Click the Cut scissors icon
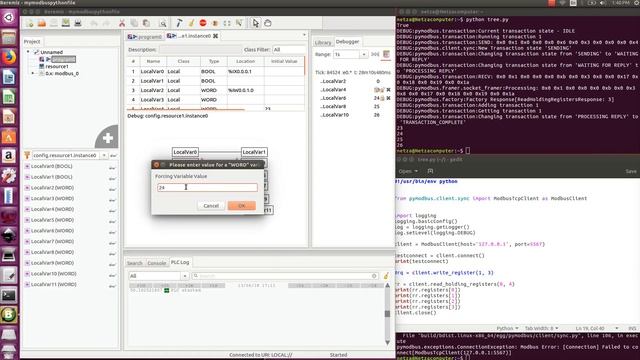 pyautogui.click(x=122, y=23)
